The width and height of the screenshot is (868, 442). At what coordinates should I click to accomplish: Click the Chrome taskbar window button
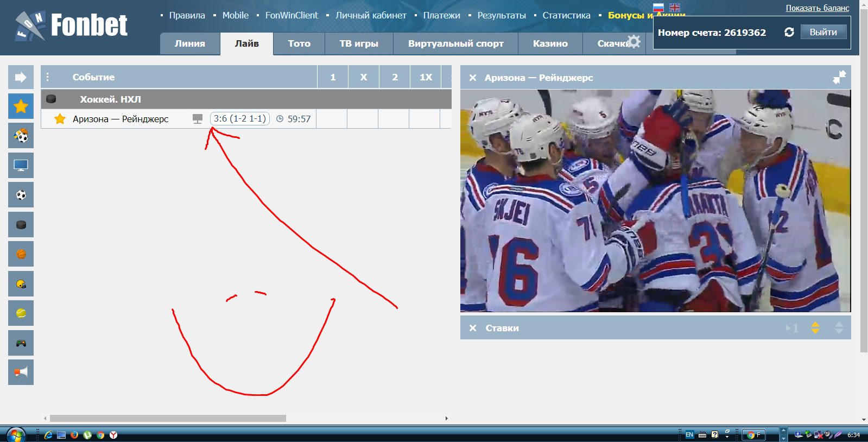pyautogui.click(x=753, y=434)
